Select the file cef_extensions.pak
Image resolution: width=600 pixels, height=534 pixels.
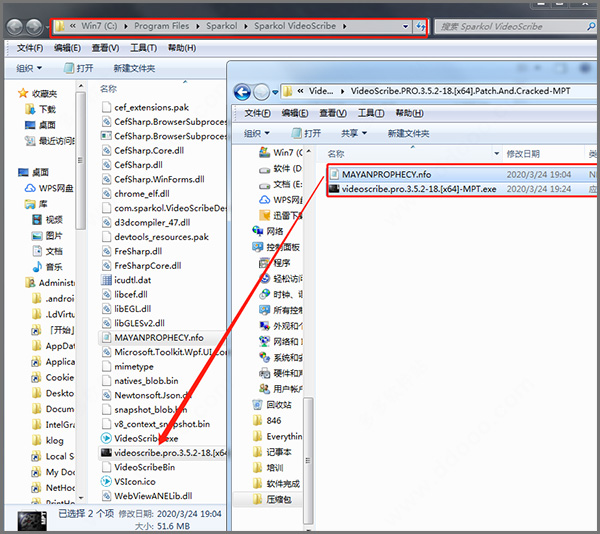[x=145, y=107]
